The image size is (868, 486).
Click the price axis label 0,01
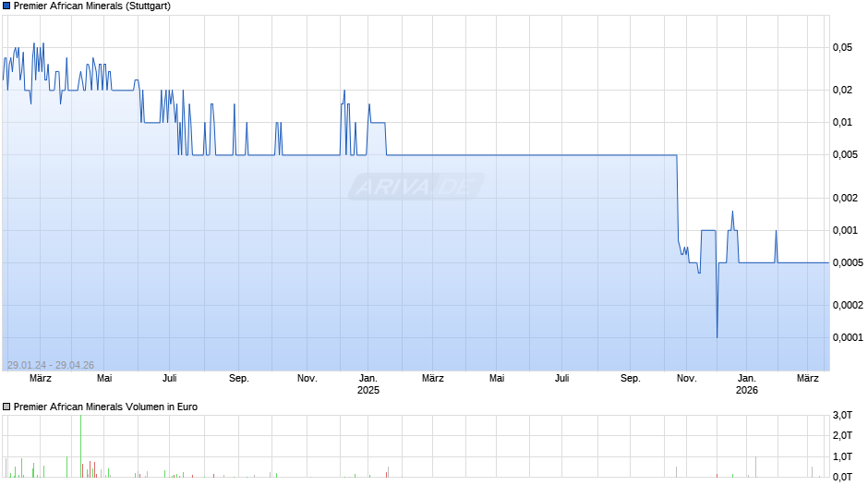coord(842,123)
